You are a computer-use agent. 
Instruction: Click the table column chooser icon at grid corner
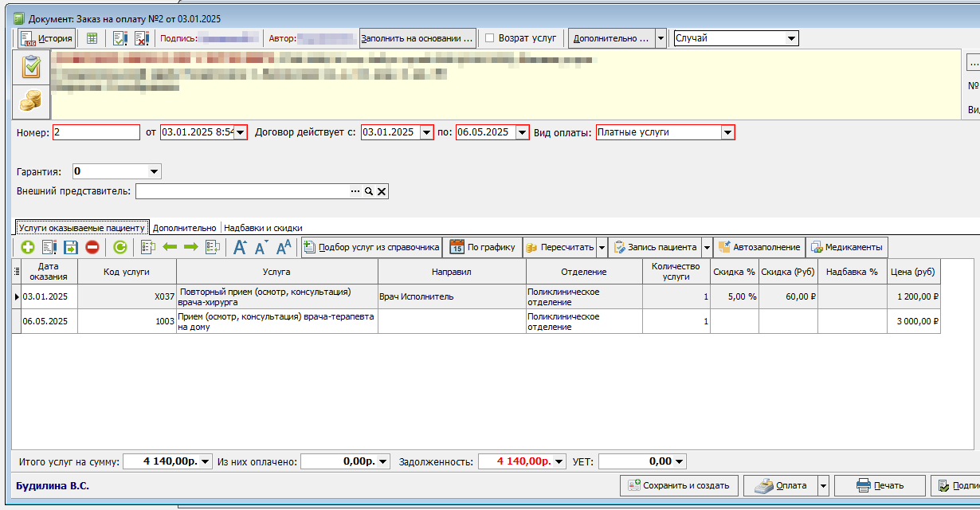click(17, 272)
